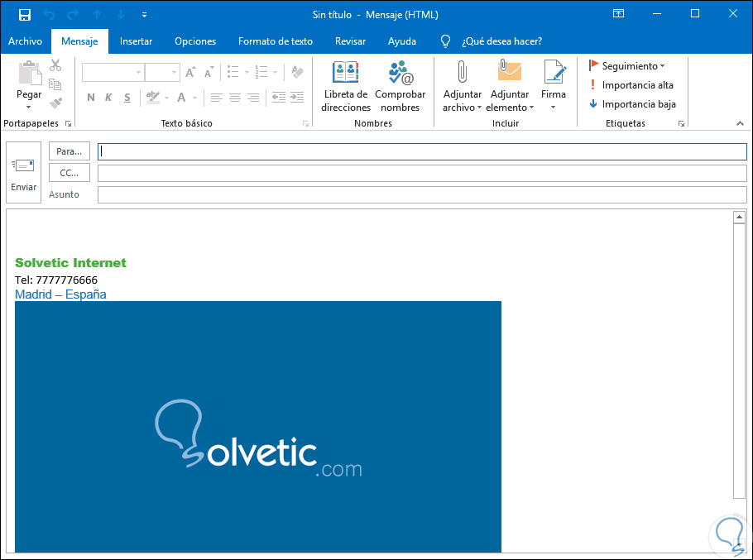Clear all formatting eraser icon
Screen dimensions: 753x560
click(298, 72)
